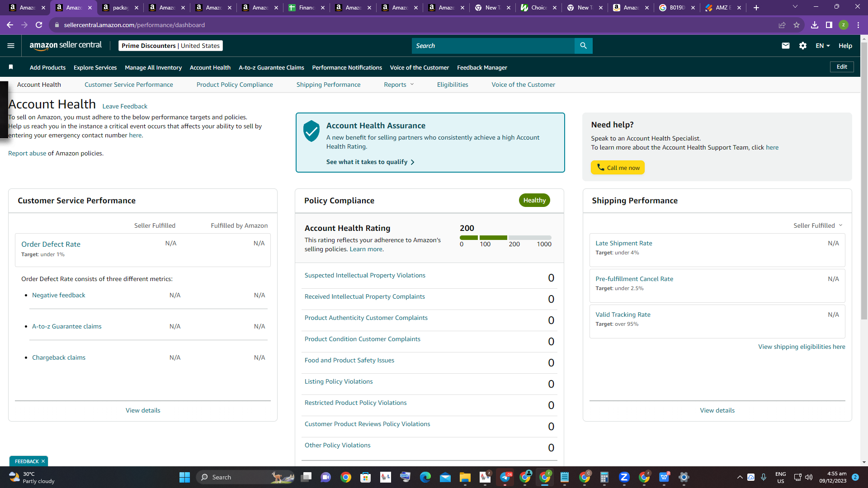868x488 pixels.
Task: Open the Telegram taskbar icon
Action: [x=505, y=477]
